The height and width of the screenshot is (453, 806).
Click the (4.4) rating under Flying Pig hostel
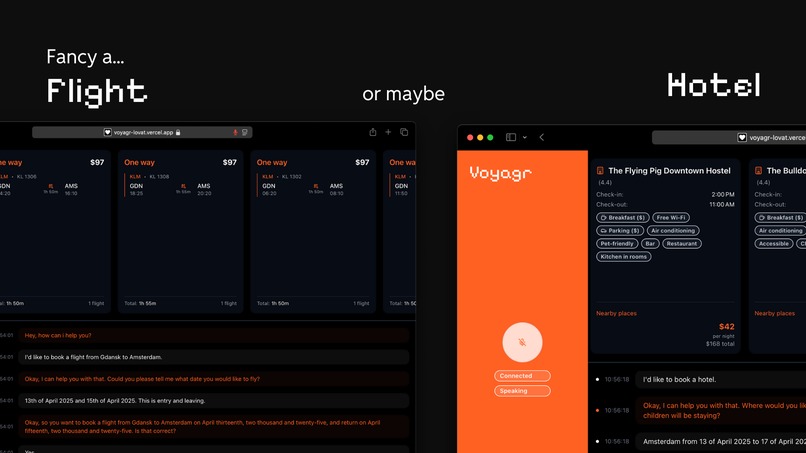(605, 183)
